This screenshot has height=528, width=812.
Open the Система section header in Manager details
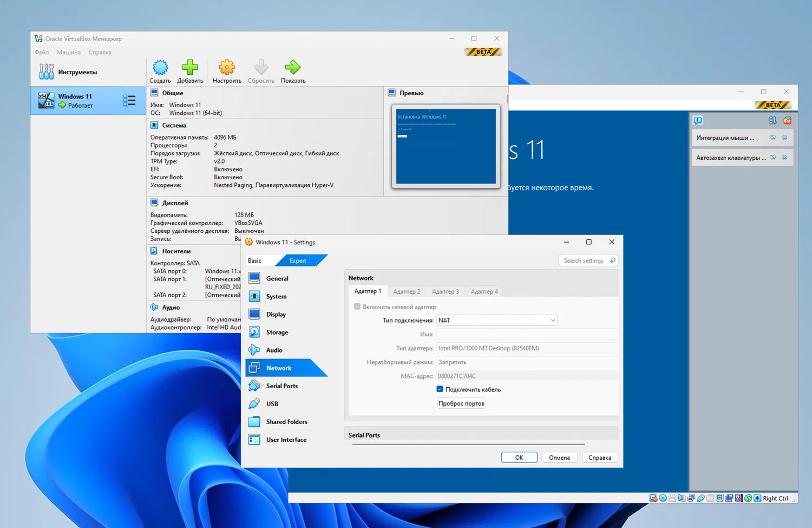(x=174, y=125)
